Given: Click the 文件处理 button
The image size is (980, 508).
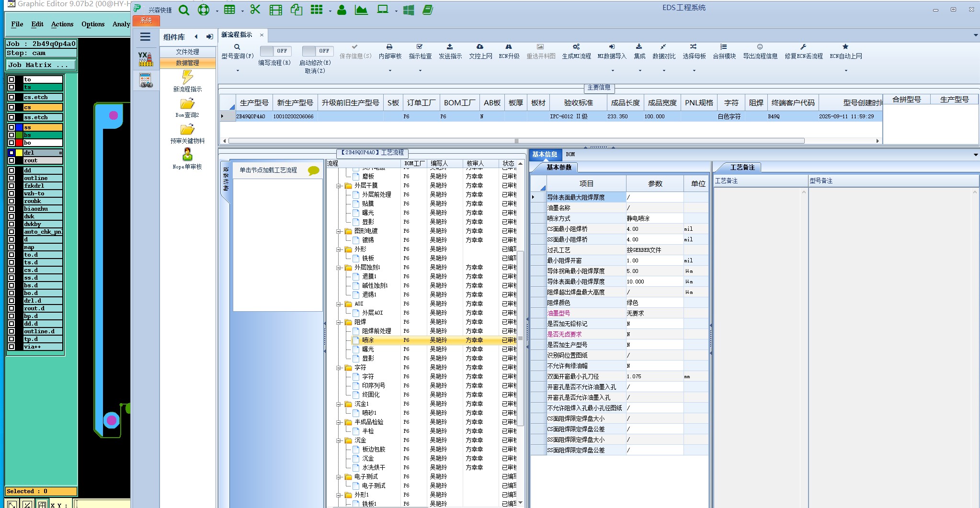Looking at the screenshot, I should [x=187, y=52].
